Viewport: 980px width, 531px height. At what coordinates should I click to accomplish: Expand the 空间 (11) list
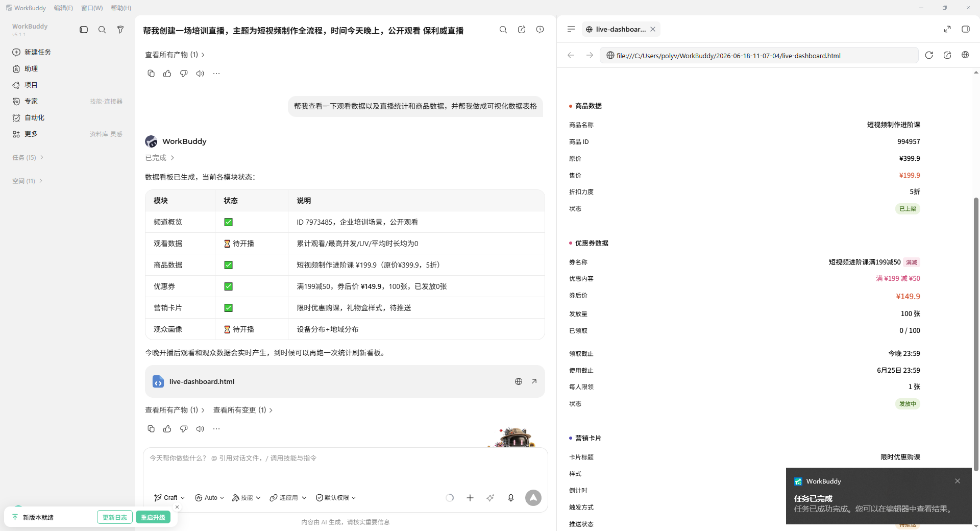point(28,181)
